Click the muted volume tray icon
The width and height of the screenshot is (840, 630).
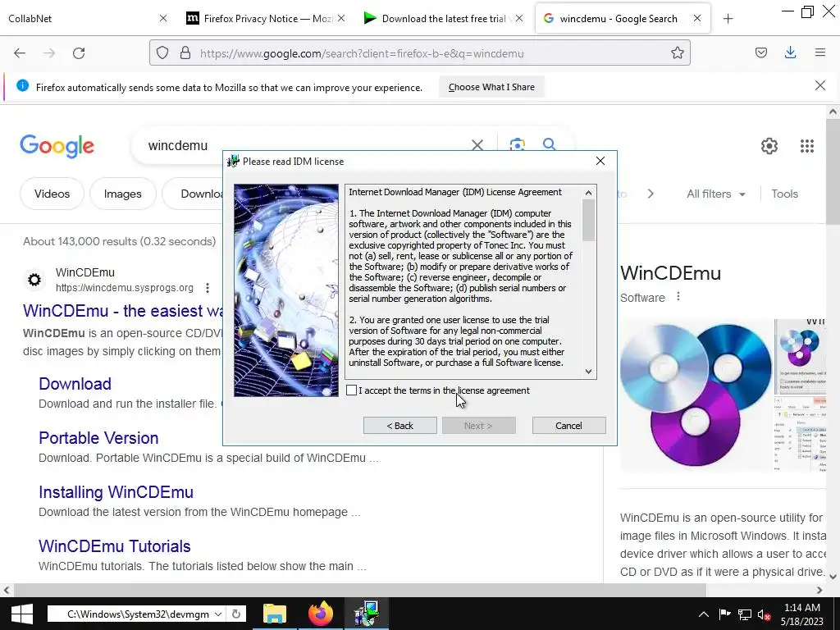point(764,614)
